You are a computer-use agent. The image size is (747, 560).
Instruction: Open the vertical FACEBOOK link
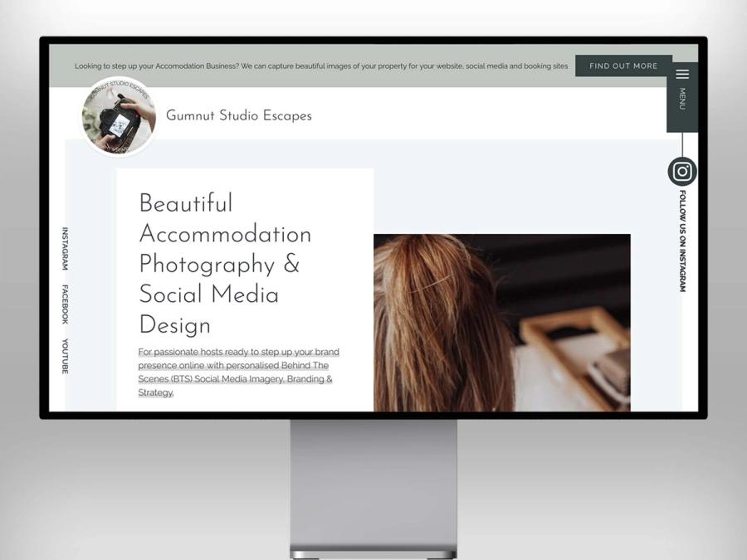65,304
